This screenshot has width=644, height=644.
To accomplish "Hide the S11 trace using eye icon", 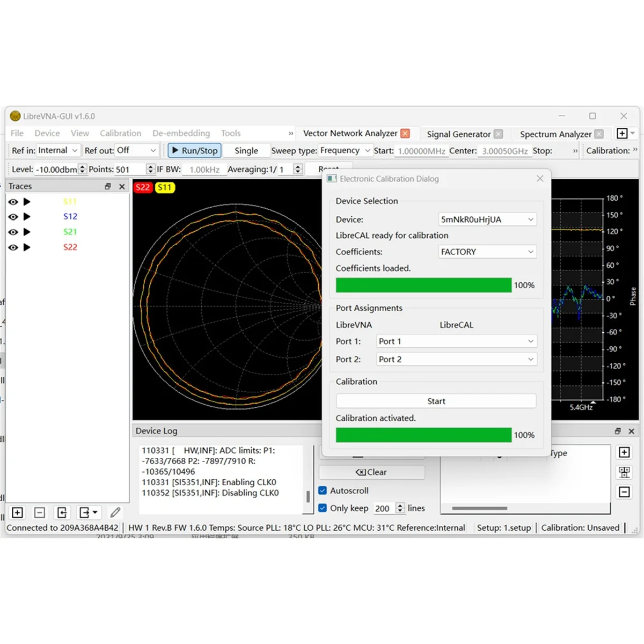I will 13,202.
